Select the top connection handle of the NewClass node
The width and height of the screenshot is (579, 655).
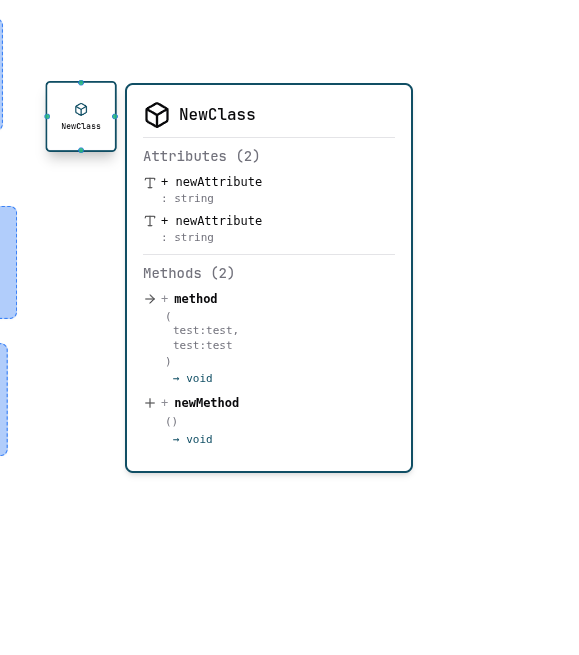pyautogui.click(x=81, y=83)
